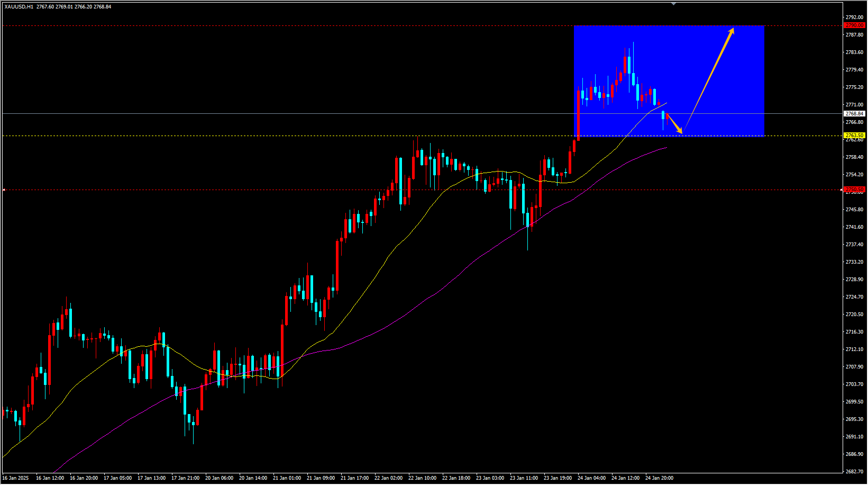Click the 2712.10 price scale label
868x485 pixels.
pyautogui.click(x=855, y=349)
